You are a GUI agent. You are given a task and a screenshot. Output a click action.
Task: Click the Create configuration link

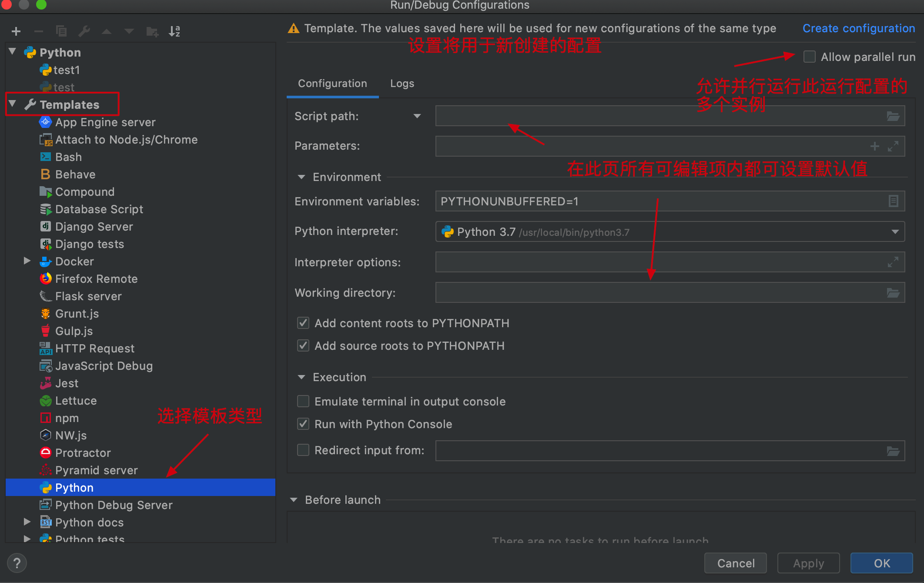pyautogui.click(x=859, y=28)
